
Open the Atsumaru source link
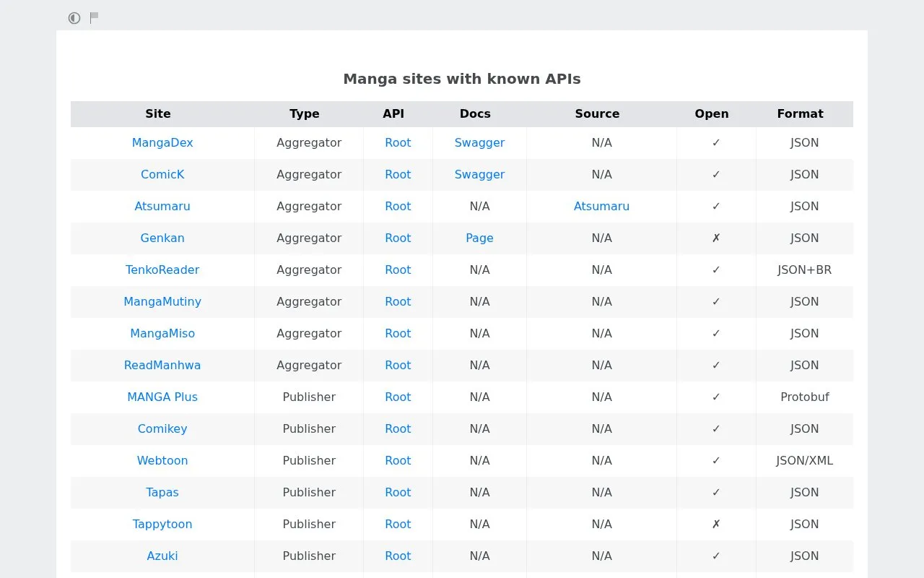[x=601, y=207]
